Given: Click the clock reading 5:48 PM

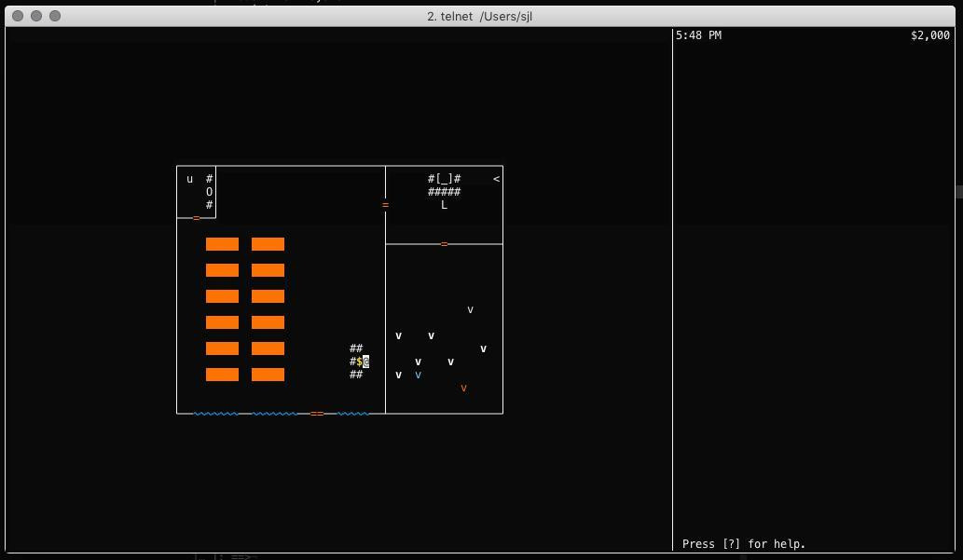Looking at the screenshot, I should point(699,35).
